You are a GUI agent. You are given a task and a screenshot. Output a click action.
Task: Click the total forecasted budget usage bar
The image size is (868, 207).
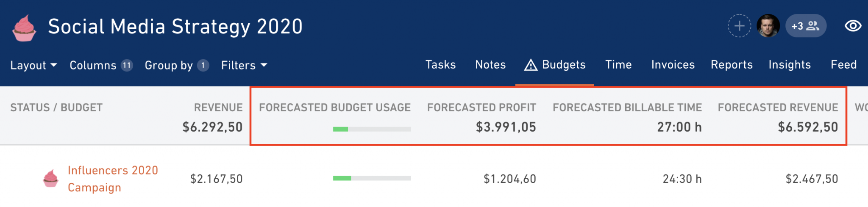click(x=372, y=129)
